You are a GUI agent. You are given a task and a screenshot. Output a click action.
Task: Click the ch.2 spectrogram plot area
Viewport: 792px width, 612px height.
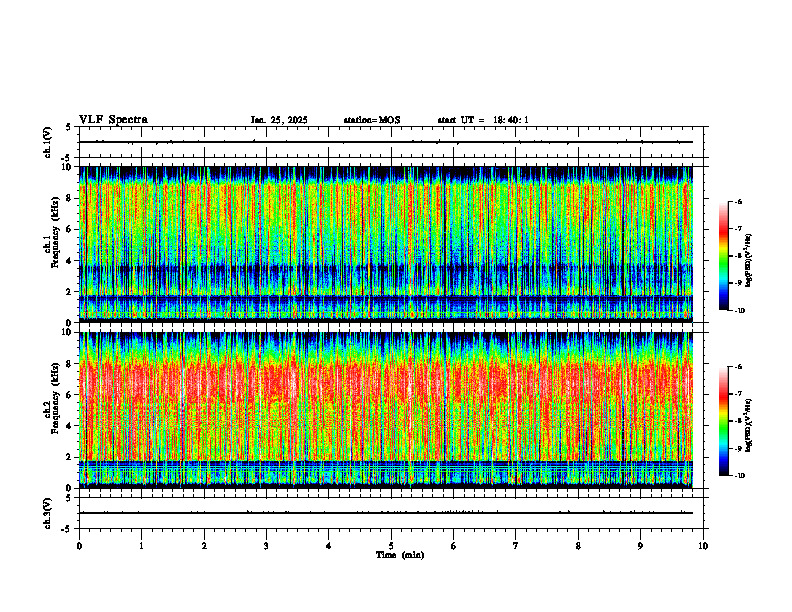(x=386, y=410)
